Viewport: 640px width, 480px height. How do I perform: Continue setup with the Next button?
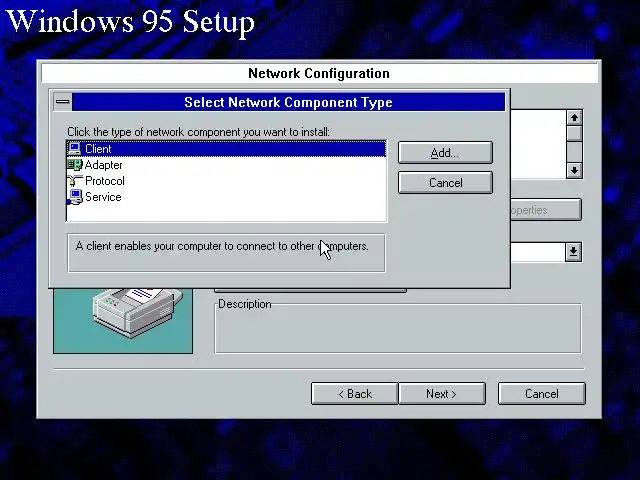tap(442, 393)
